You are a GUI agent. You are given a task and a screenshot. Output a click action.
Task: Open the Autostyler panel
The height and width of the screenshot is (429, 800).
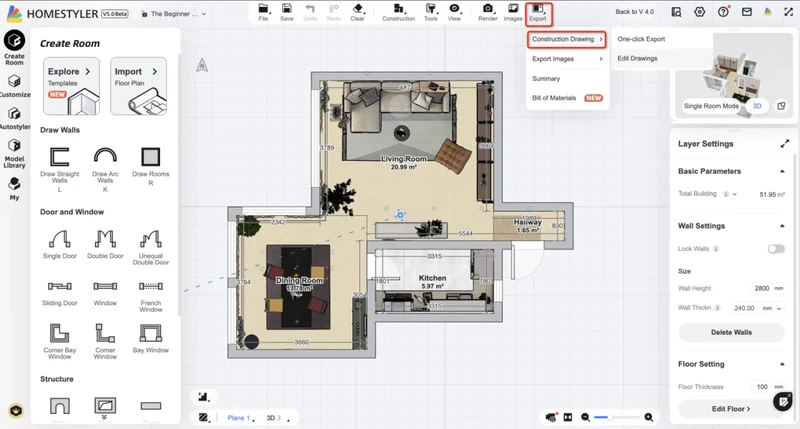[x=14, y=114]
